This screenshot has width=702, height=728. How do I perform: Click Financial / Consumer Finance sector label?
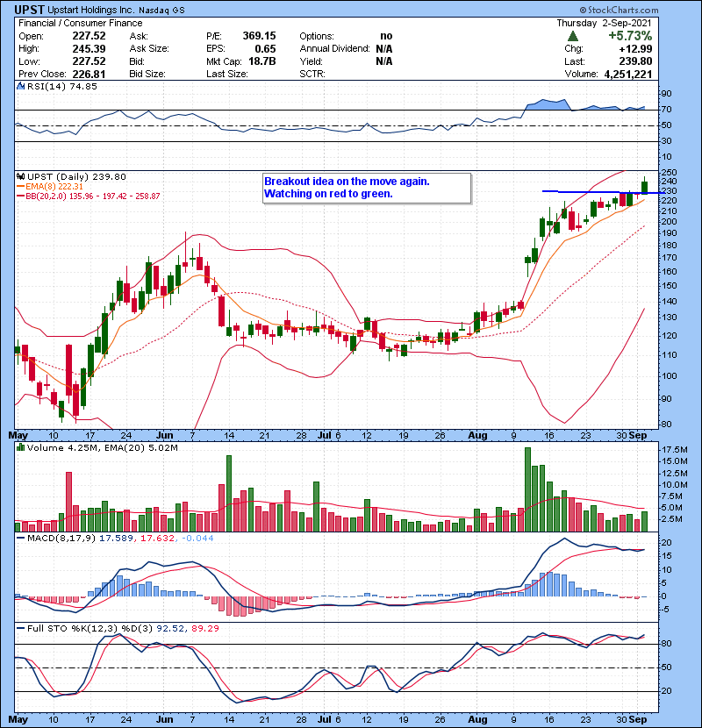pyautogui.click(x=81, y=23)
